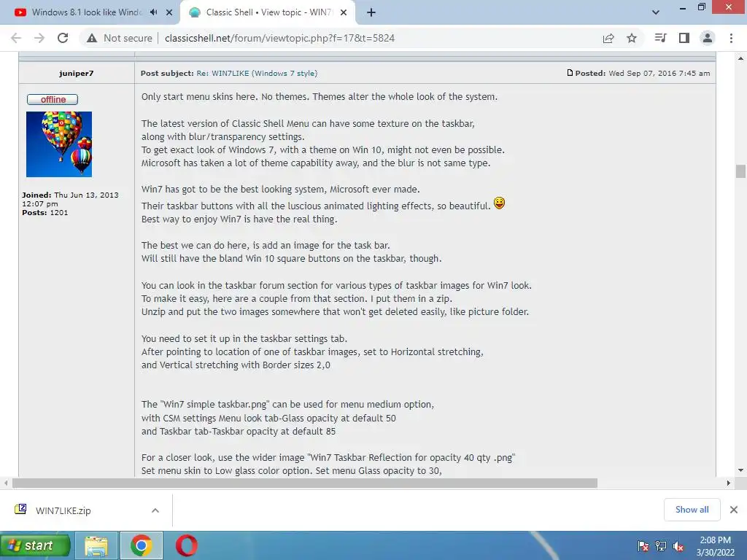
Task: Open the Chrome profile avatar
Action: [708, 38]
